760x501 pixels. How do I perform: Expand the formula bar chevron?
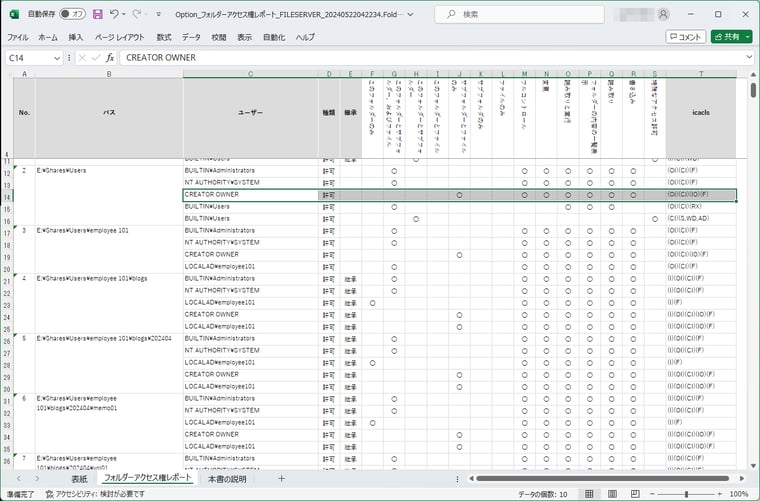(749, 58)
